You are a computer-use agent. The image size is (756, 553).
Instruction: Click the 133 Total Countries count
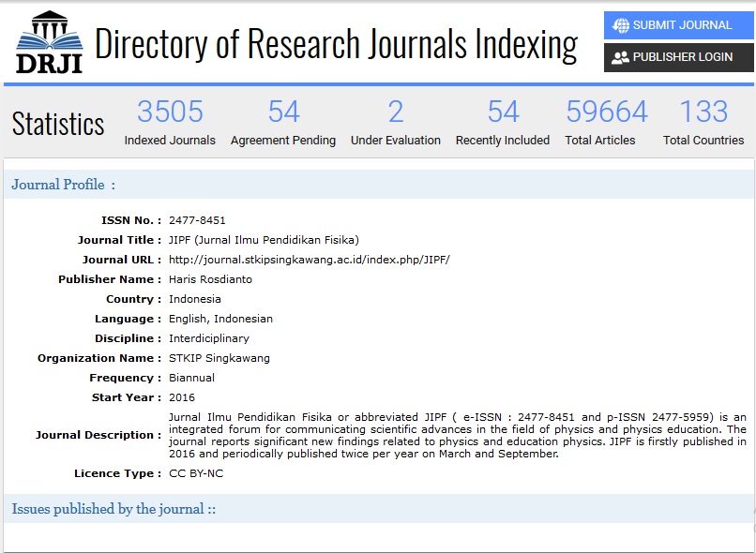703,112
